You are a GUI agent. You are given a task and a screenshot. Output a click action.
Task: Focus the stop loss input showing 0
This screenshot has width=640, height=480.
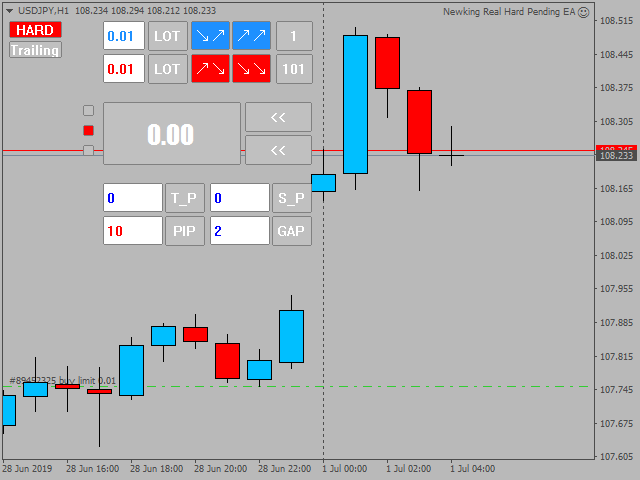240,198
